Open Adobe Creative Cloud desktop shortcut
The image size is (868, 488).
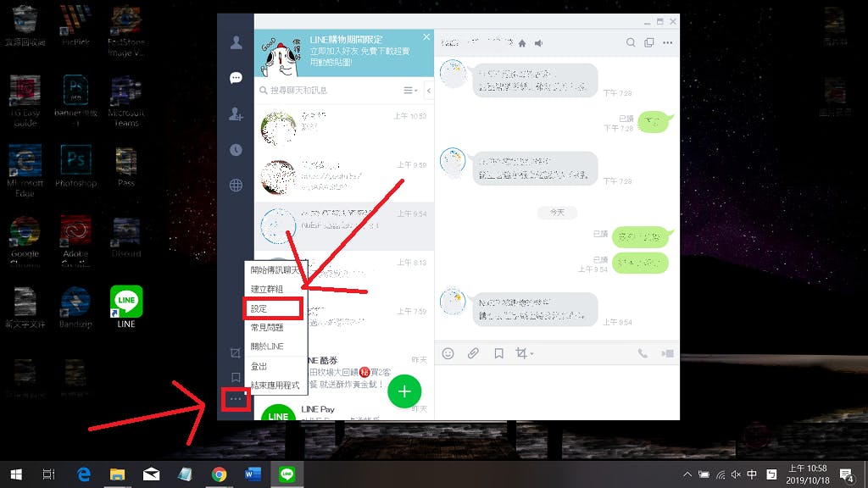pos(75,241)
